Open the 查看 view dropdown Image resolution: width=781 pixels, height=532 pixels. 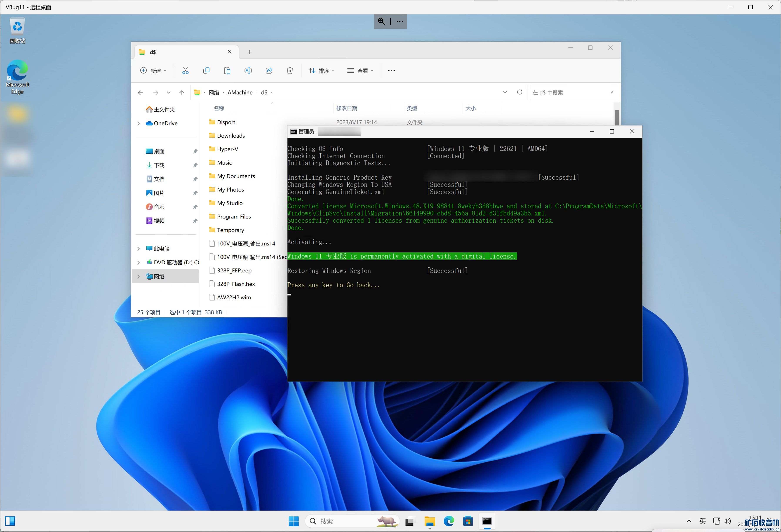[360, 70]
